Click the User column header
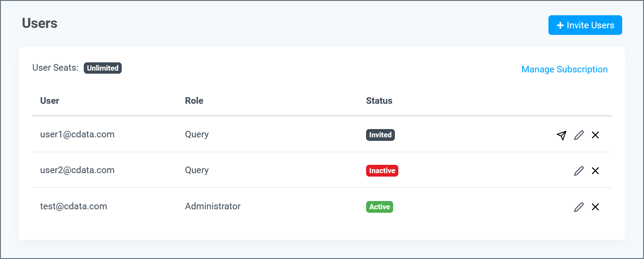The image size is (644, 259). [x=49, y=101]
